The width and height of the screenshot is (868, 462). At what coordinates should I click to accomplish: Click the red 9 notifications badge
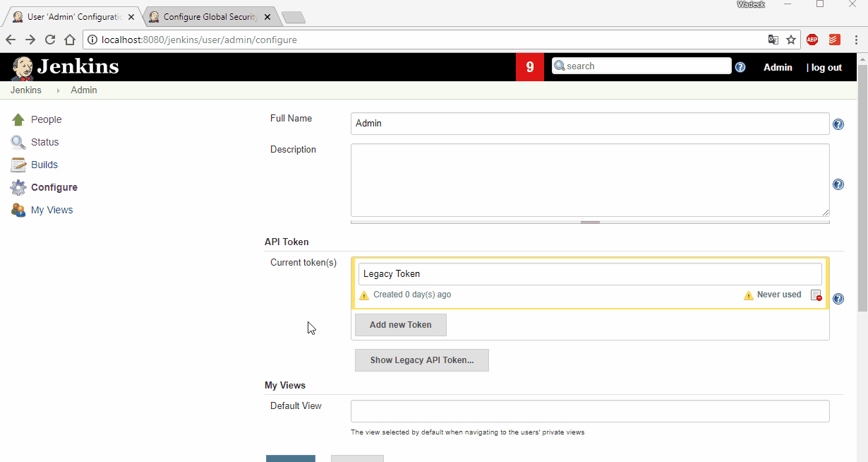tap(530, 67)
